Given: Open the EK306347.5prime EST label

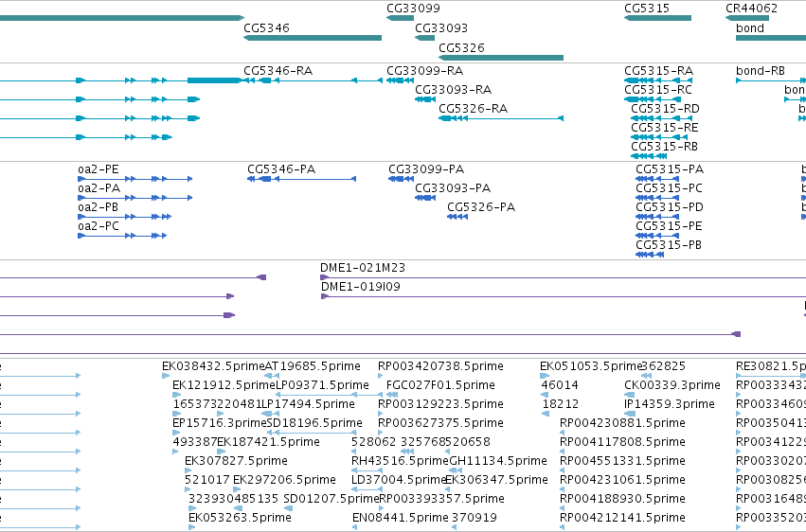Looking at the screenshot, I should (x=496, y=480).
